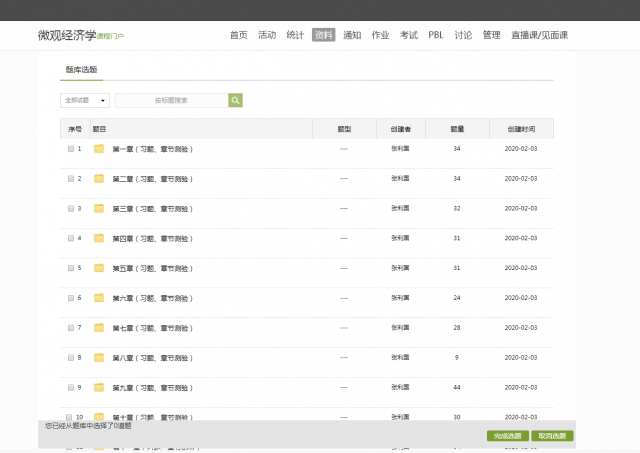Tick the checkbox for row 6
Image resolution: width=640 pixels, height=453 pixels.
click(71, 298)
